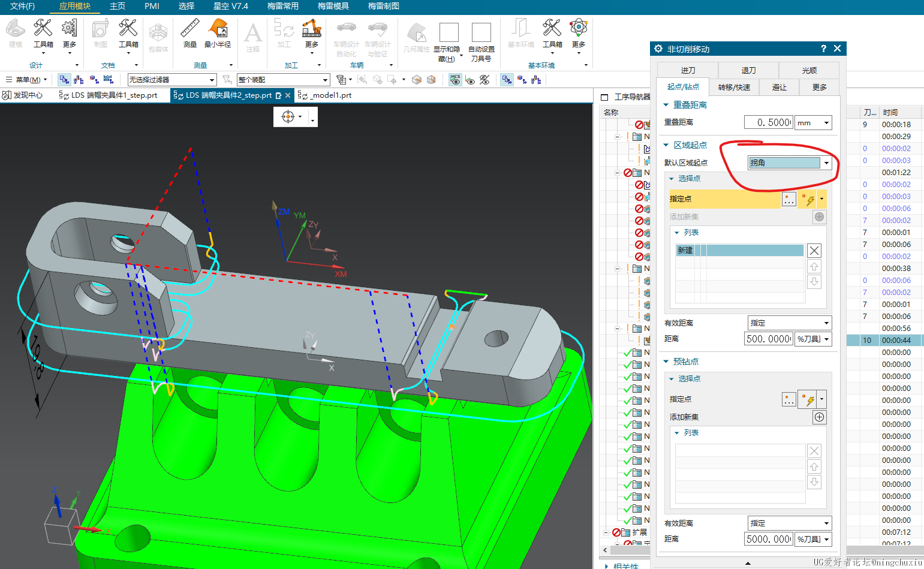Image resolution: width=924 pixels, height=569 pixels.
Task: Switch to _model1.prt document tab
Action: click(325, 95)
